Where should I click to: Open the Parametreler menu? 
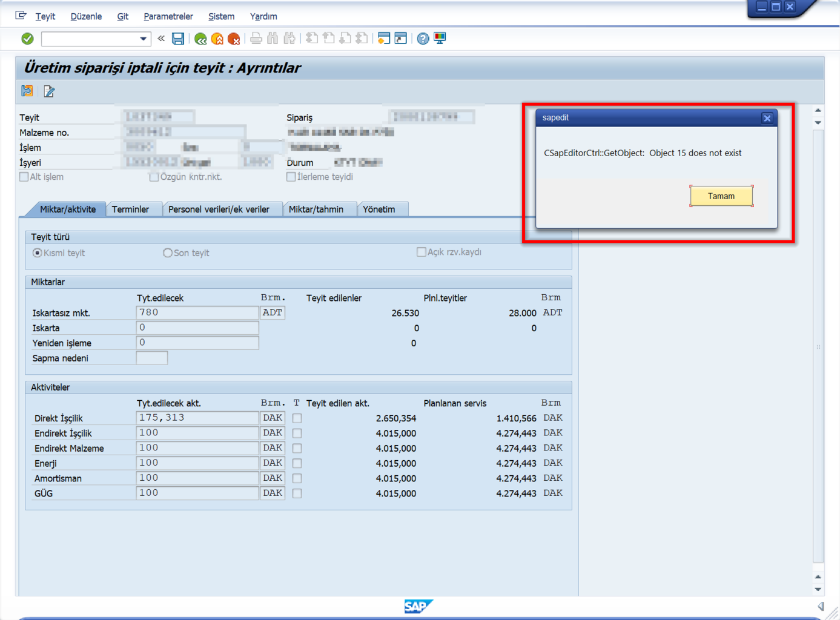(x=168, y=16)
